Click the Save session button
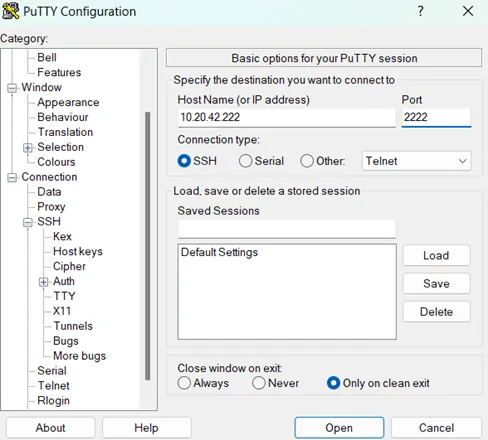 tap(436, 284)
